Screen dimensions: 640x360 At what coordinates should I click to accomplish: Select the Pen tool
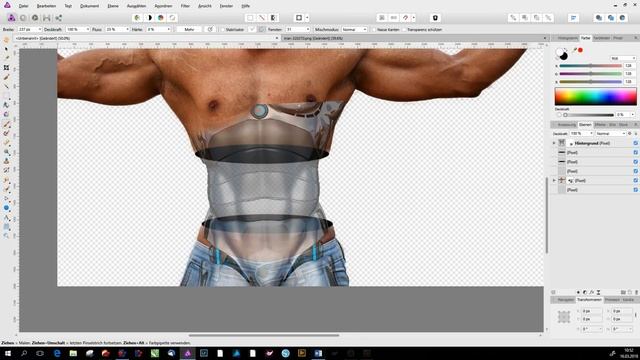pyautogui.click(x=6, y=199)
